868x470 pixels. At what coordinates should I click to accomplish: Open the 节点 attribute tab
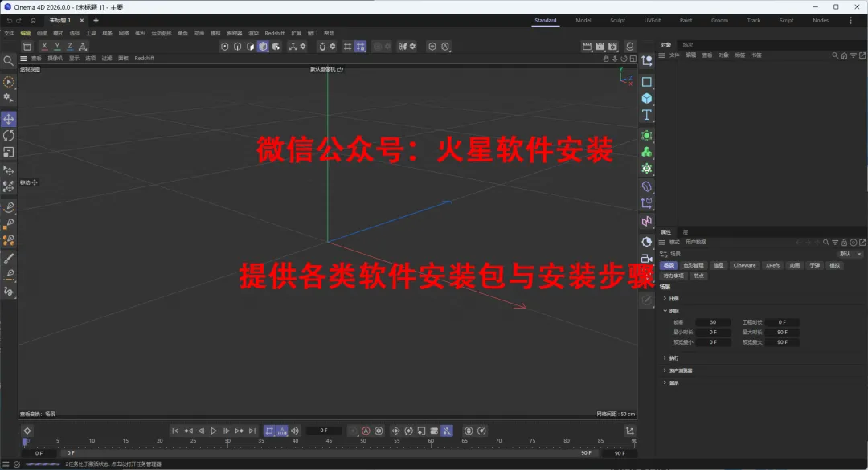[698, 276]
